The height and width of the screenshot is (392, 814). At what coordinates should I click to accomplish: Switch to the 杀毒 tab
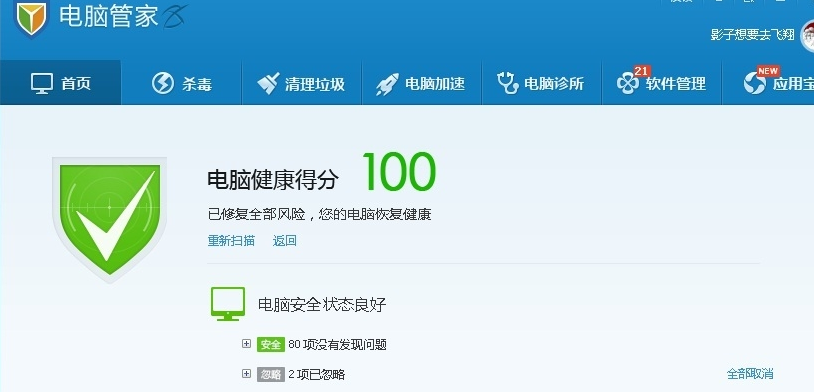[182, 83]
